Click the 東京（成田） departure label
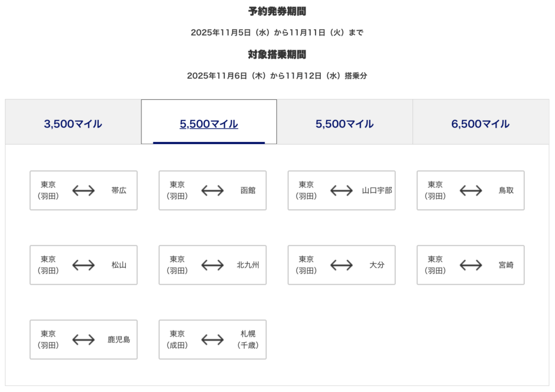This screenshot has height=392, width=555. coord(177,340)
